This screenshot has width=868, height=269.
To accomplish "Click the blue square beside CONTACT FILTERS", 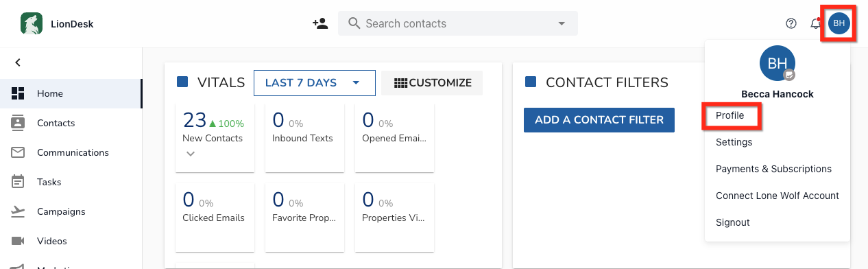I will [531, 82].
